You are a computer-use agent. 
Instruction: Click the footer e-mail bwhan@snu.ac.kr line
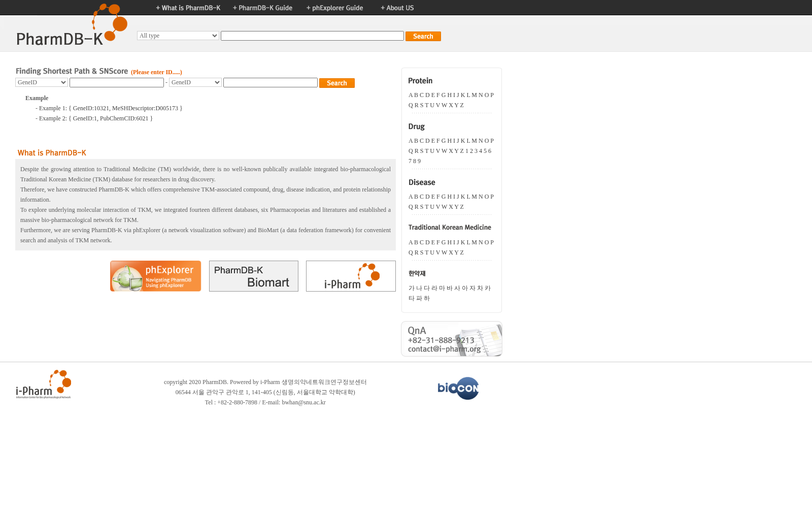pyautogui.click(x=265, y=402)
